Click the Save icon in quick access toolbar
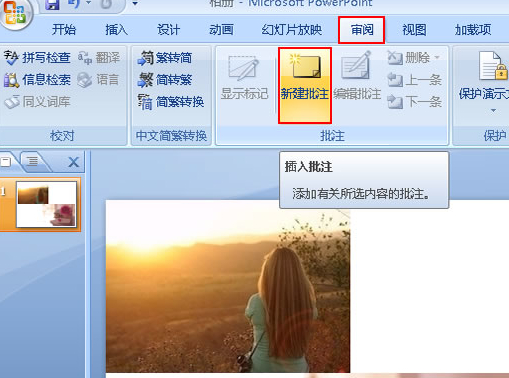Image resolution: width=509 pixels, height=378 pixels. [52, 4]
